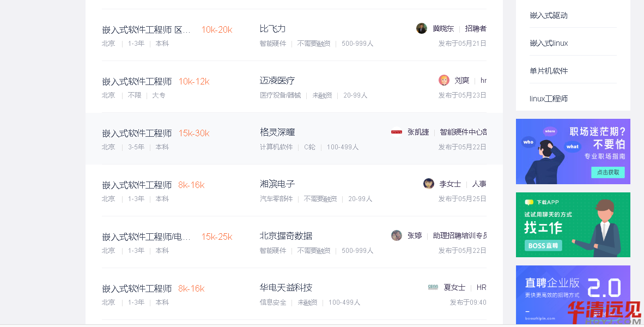The image size is (644, 327).
Task: Open the 格灵深瞳 company job listing
Action: [277, 131]
